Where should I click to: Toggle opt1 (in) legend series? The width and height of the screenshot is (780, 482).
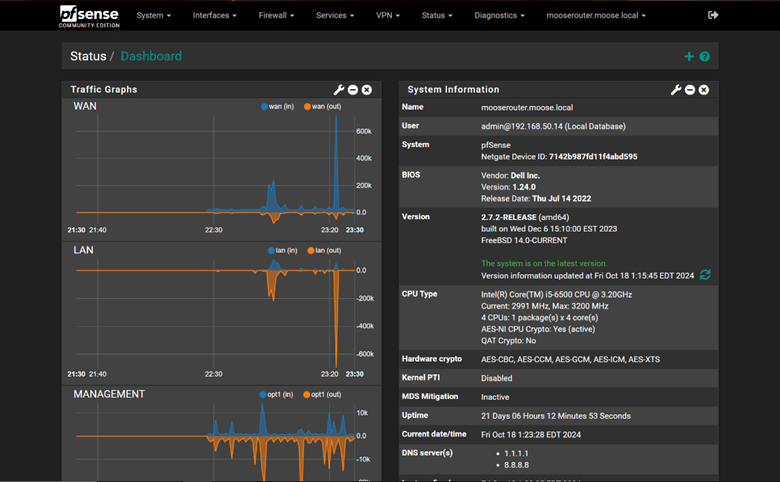tap(276, 394)
